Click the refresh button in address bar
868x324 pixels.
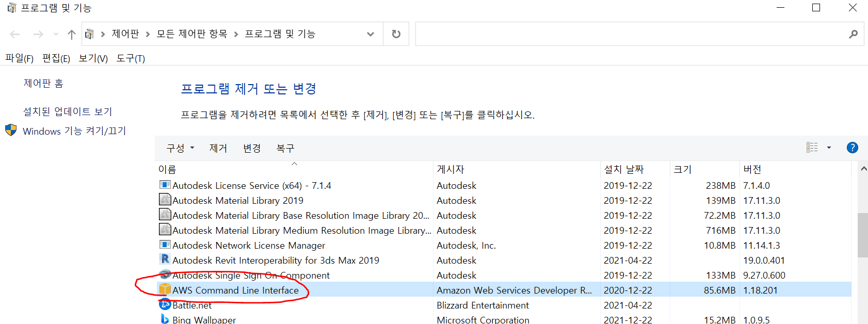coord(396,34)
